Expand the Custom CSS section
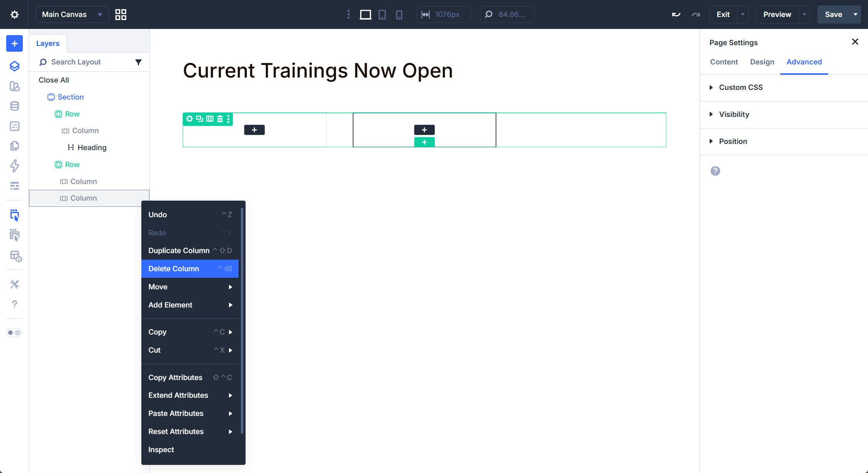This screenshot has width=868, height=473. pyautogui.click(x=741, y=88)
